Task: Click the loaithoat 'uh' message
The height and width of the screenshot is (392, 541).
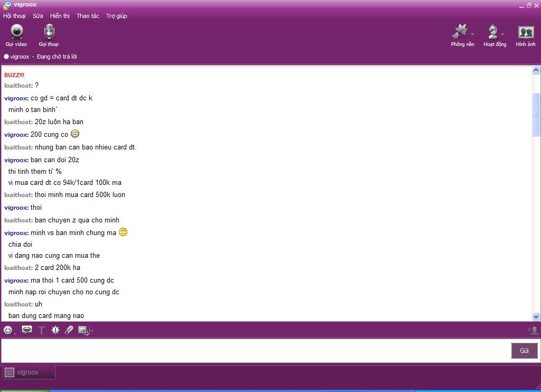Action: (38, 304)
